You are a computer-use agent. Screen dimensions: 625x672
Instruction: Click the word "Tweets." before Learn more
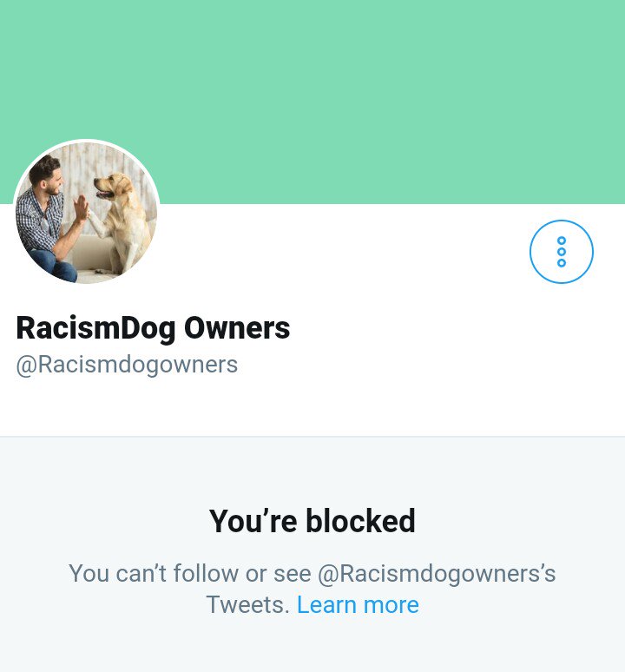click(x=248, y=605)
